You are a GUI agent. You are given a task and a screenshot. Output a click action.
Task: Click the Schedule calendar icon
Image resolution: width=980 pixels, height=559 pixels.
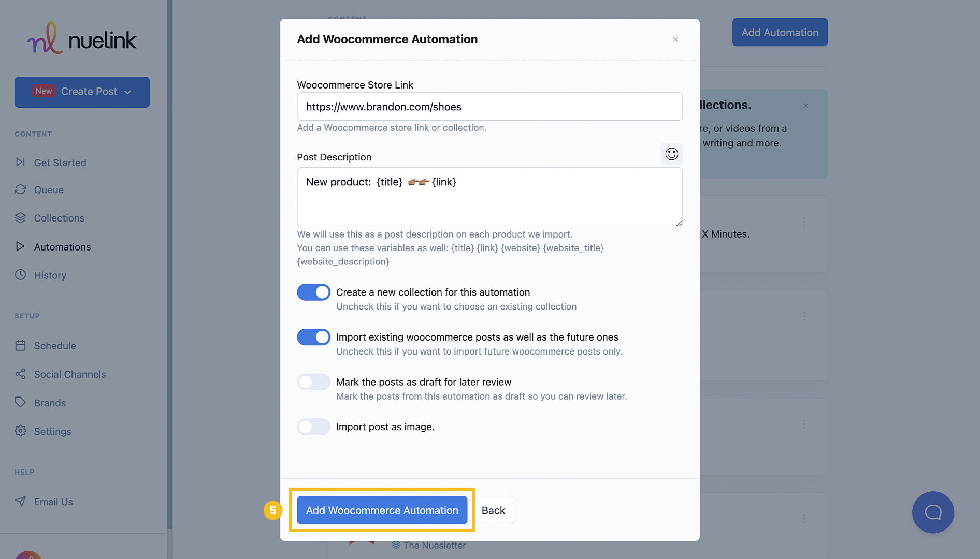point(20,345)
